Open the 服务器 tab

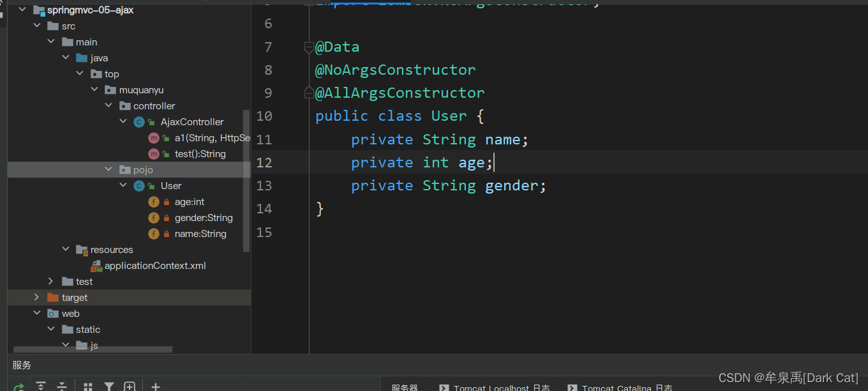[404, 387]
